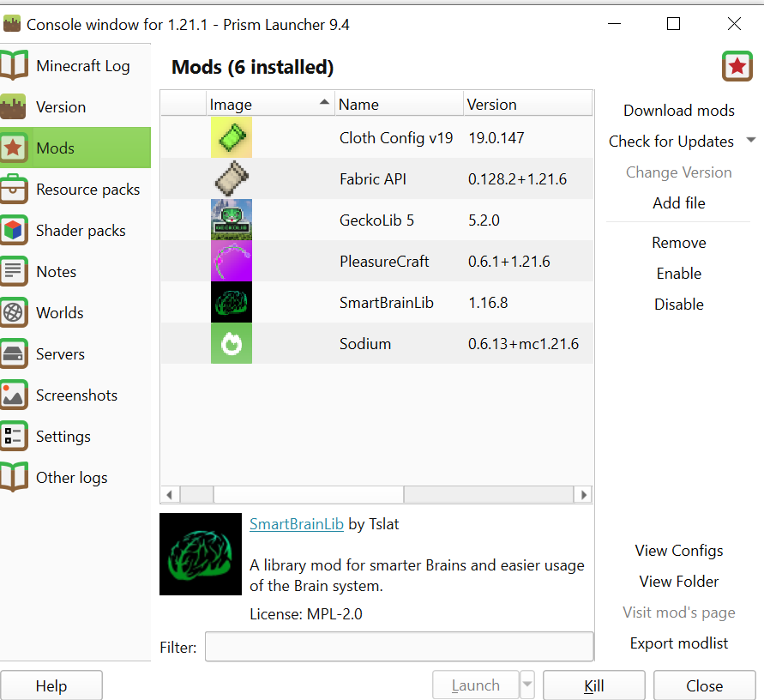The height and width of the screenshot is (700, 764).
Task: Click the GeckoLib mod icon
Action: pos(232,220)
